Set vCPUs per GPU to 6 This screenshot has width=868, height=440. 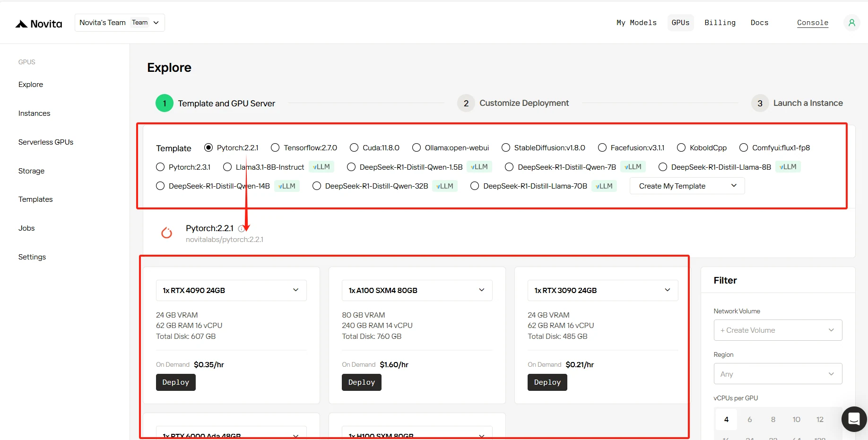point(750,419)
